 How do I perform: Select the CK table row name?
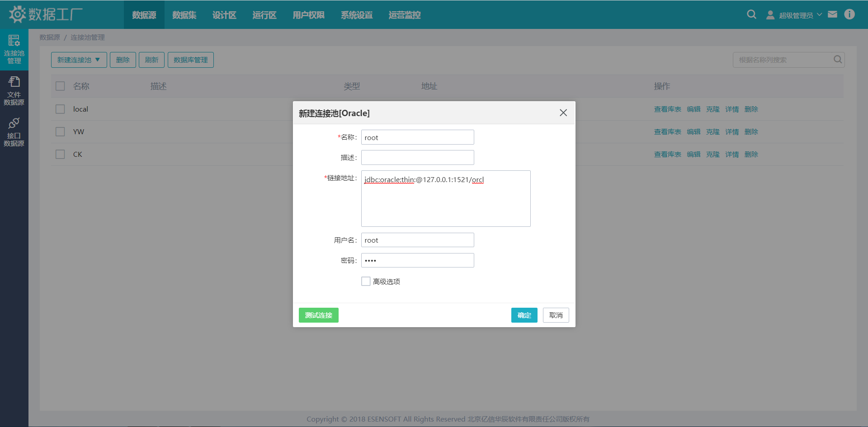click(x=78, y=154)
